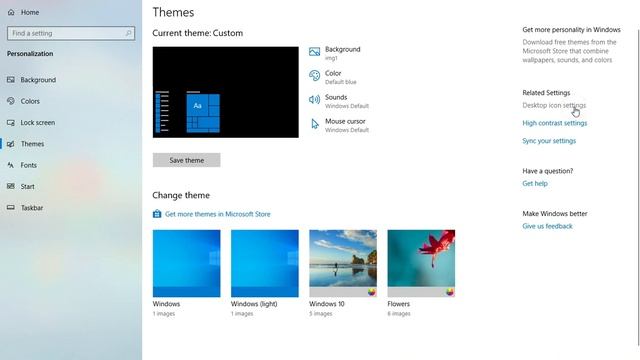Select Lock screen in the sidebar

click(x=38, y=122)
